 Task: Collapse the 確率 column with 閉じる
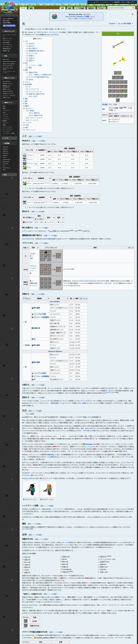point(82,298)
